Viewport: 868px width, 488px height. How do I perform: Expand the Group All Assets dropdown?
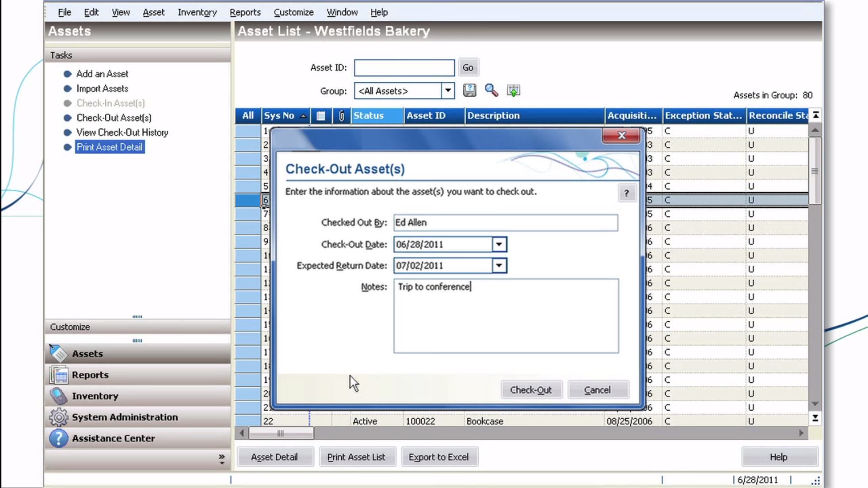coord(448,90)
